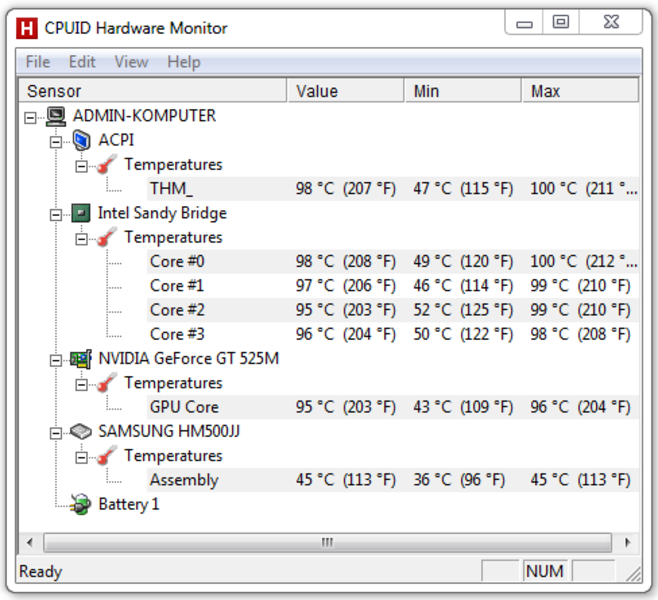The image size is (658, 600).
Task: Open the Edit menu
Action: [x=82, y=62]
